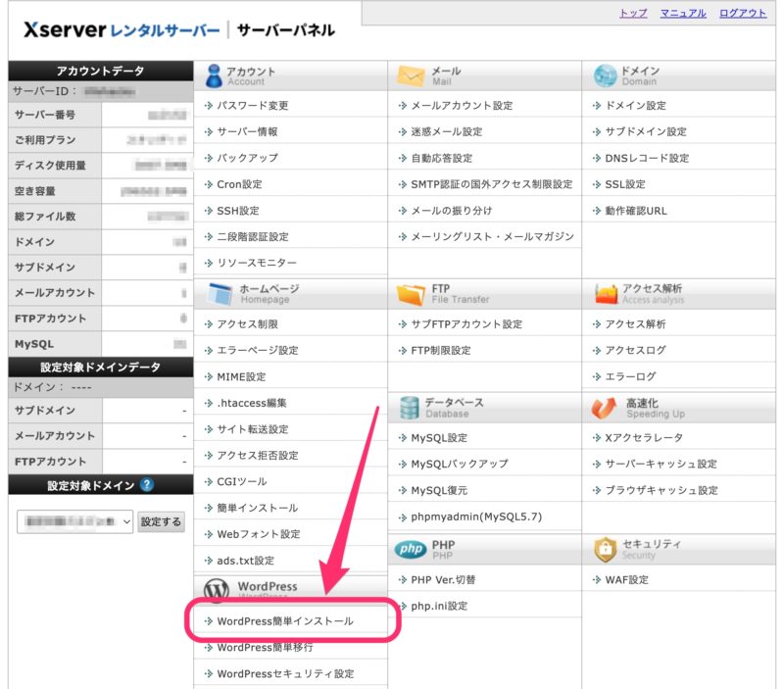Open MySQL復元
The image size is (784, 689).
pos(439,490)
